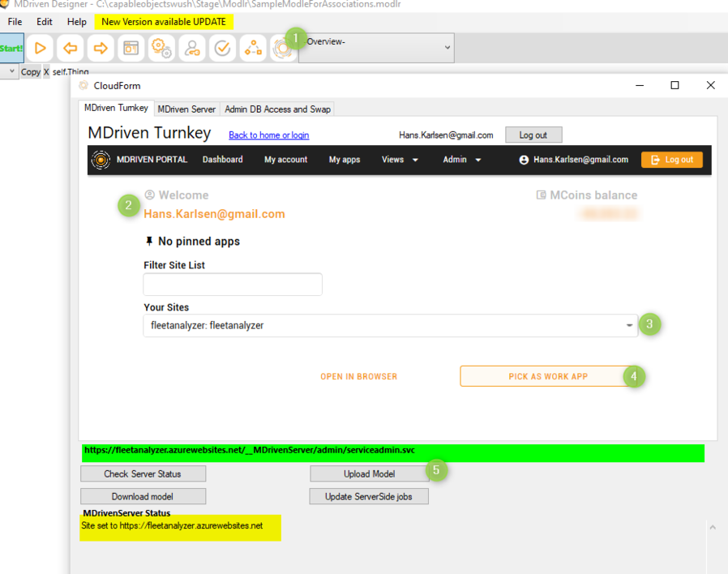Viewport: 728px width, 574px height.
Task: Click New Version available UPDATE notice
Action: tap(164, 22)
